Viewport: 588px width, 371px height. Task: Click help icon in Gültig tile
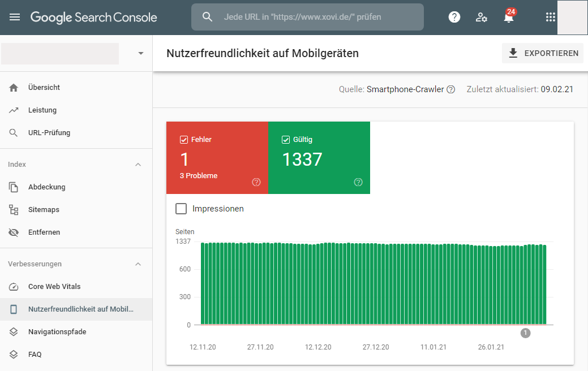[x=358, y=182]
